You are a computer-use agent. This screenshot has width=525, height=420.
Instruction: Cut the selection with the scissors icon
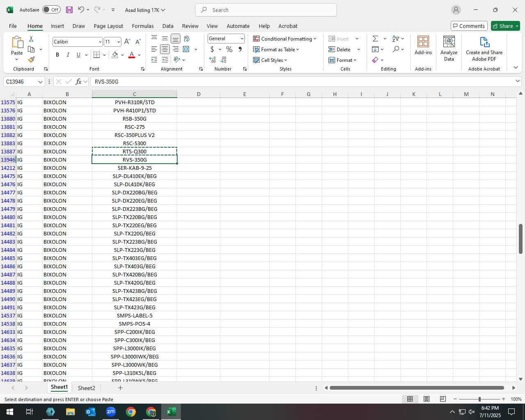(31, 39)
